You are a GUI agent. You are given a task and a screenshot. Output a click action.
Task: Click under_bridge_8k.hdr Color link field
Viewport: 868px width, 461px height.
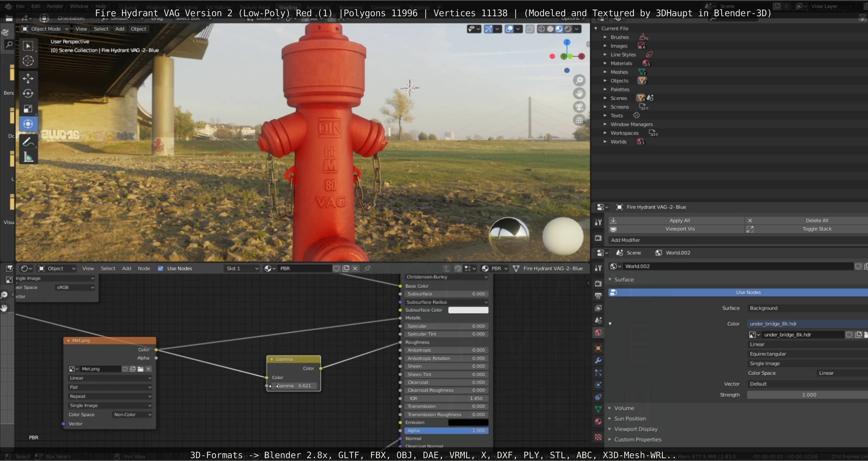click(x=807, y=324)
